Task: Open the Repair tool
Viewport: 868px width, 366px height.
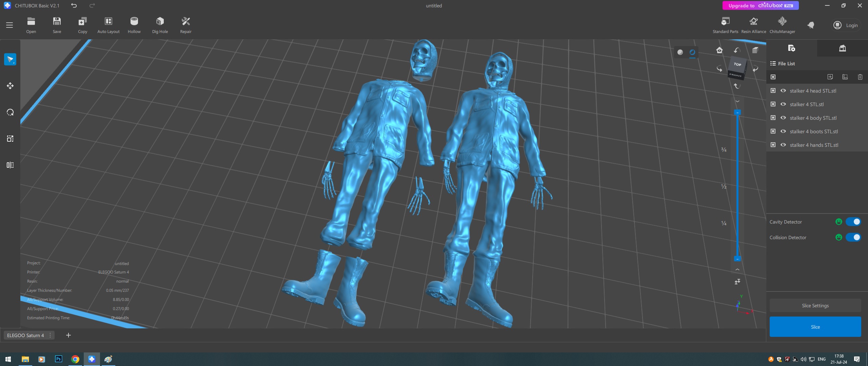Action: coord(186,25)
